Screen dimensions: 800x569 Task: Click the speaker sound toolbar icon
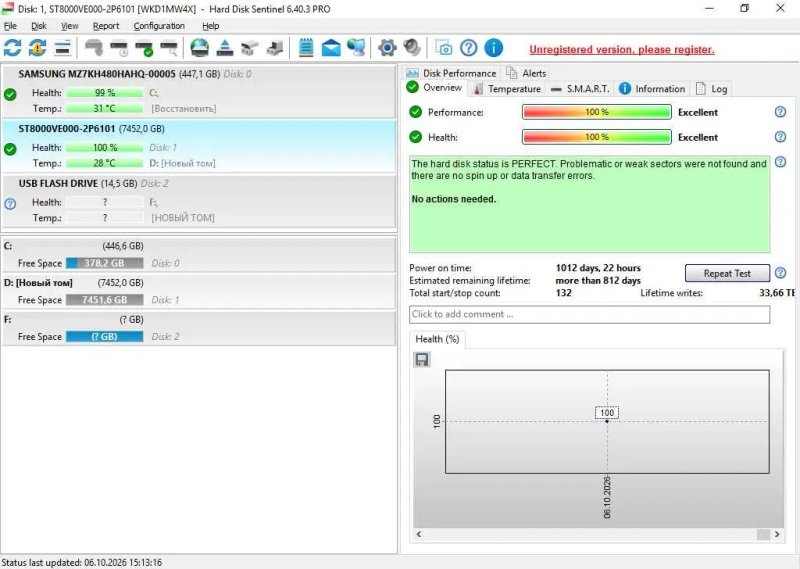[412, 48]
